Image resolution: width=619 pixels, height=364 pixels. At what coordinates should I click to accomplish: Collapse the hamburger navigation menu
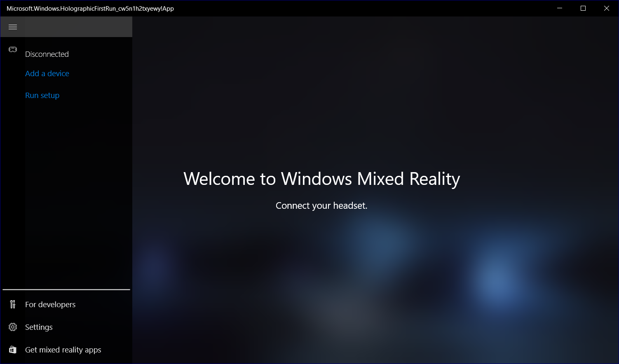(13, 27)
